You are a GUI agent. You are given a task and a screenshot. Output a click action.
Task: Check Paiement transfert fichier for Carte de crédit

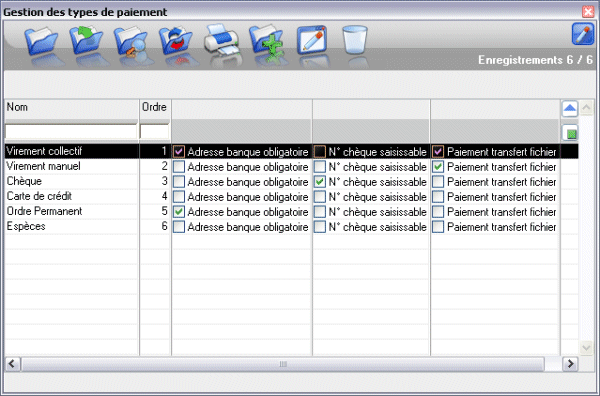click(438, 197)
